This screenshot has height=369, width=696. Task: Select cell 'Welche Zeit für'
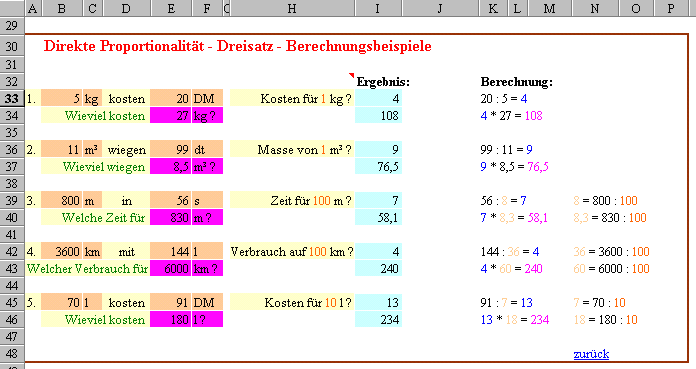point(95,218)
